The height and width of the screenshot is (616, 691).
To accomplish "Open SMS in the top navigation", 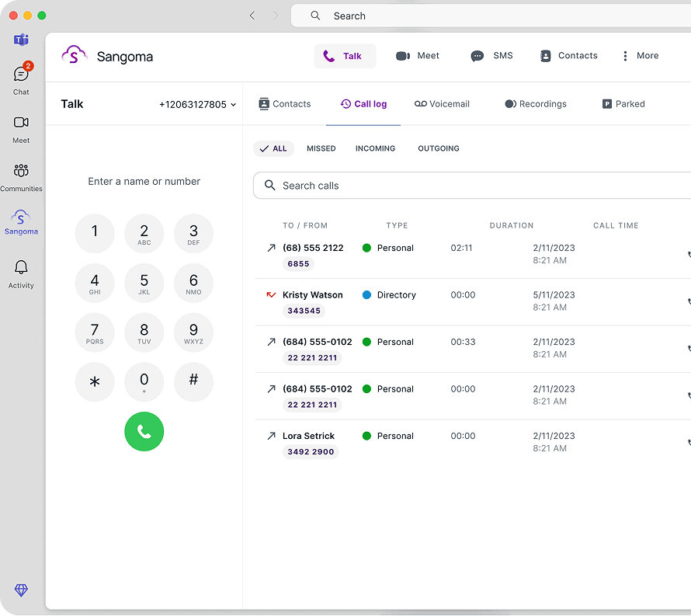I will pos(492,56).
